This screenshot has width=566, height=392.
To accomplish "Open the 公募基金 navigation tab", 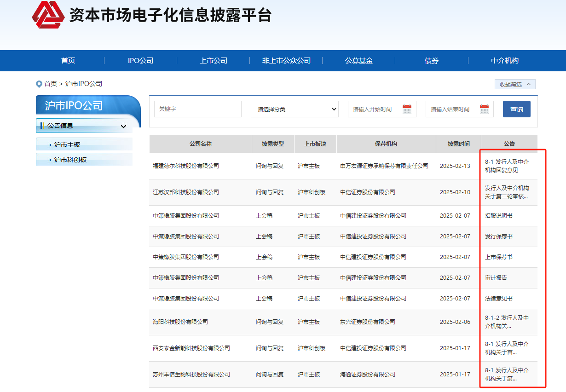I will click(x=359, y=61).
